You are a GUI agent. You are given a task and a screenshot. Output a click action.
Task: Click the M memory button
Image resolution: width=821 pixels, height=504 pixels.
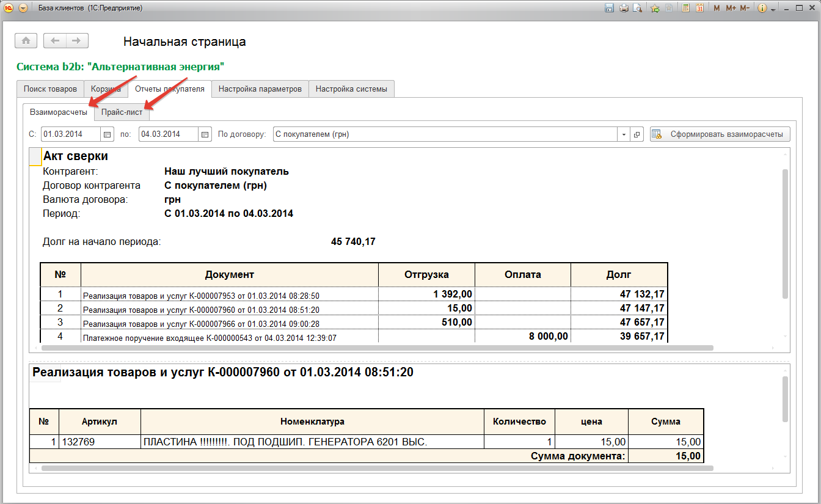tap(717, 8)
